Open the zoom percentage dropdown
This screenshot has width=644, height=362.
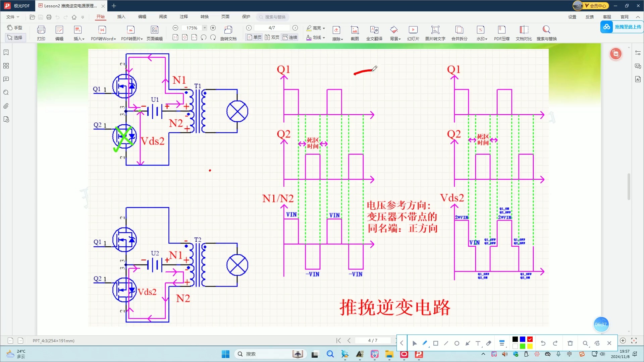click(x=204, y=28)
